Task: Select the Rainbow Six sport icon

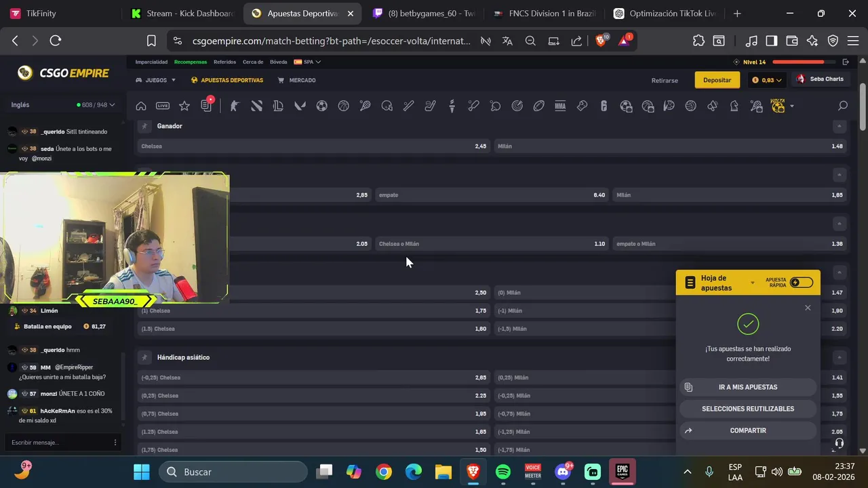Action: click(x=604, y=106)
